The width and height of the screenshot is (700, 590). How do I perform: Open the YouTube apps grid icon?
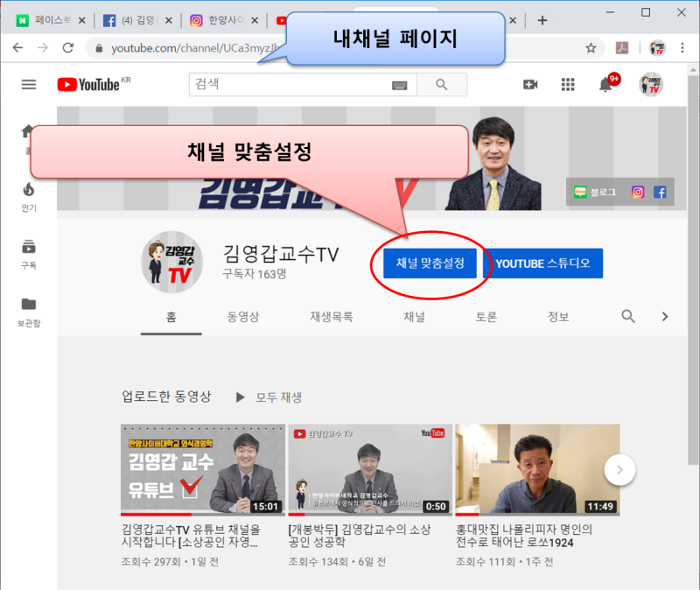(568, 84)
